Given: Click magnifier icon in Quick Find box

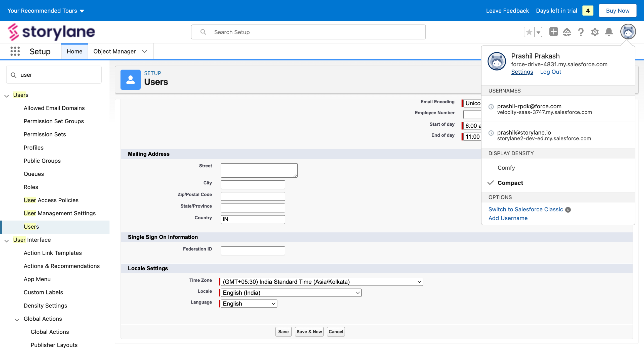Looking at the screenshot, I should (x=14, y=75).
